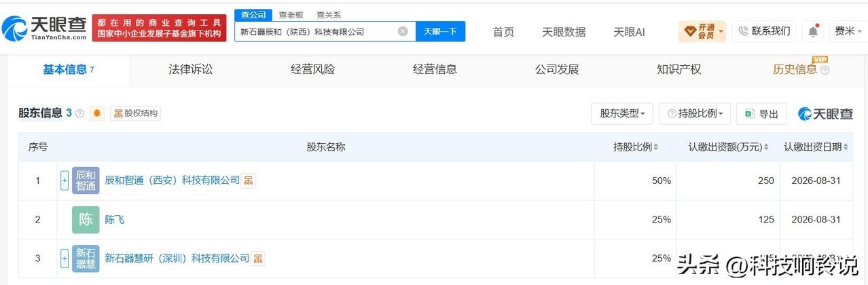Open equity chart icon beside 辰和智通
The image size is (868, 285).
[x=249, y=180]
